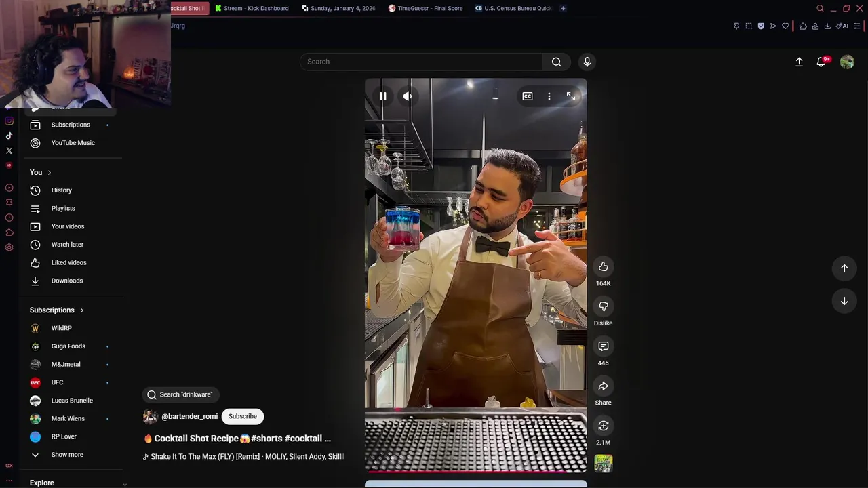Viewport: 868px width, 488px height.
Task: Enter fullscreen on the Shorts player
Action: (571, 96)
